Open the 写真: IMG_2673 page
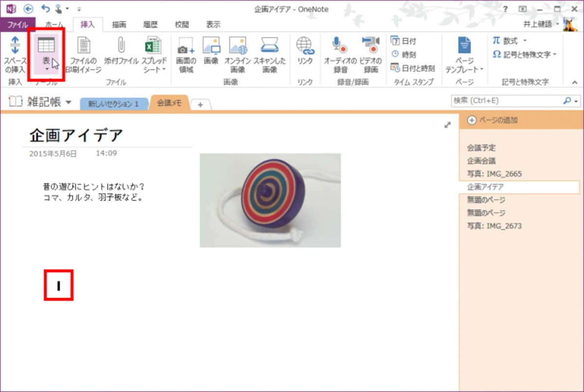Image resolution: width=584 pixels, height=392 pixels. coord(494,226)
